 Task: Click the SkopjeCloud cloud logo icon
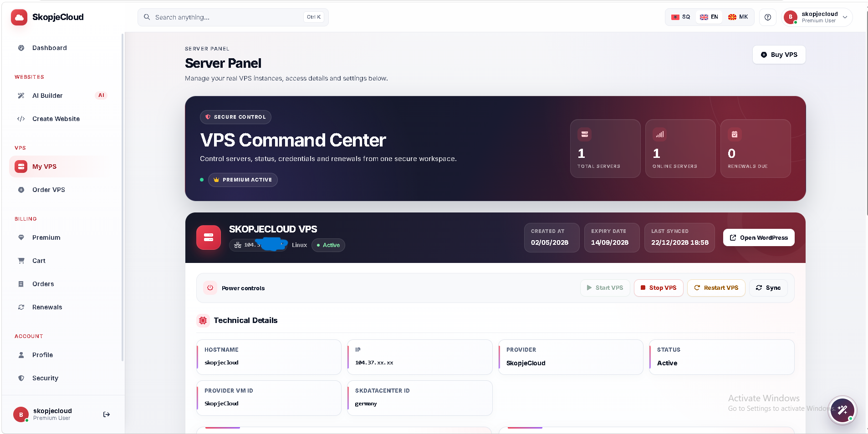point(19,17)
